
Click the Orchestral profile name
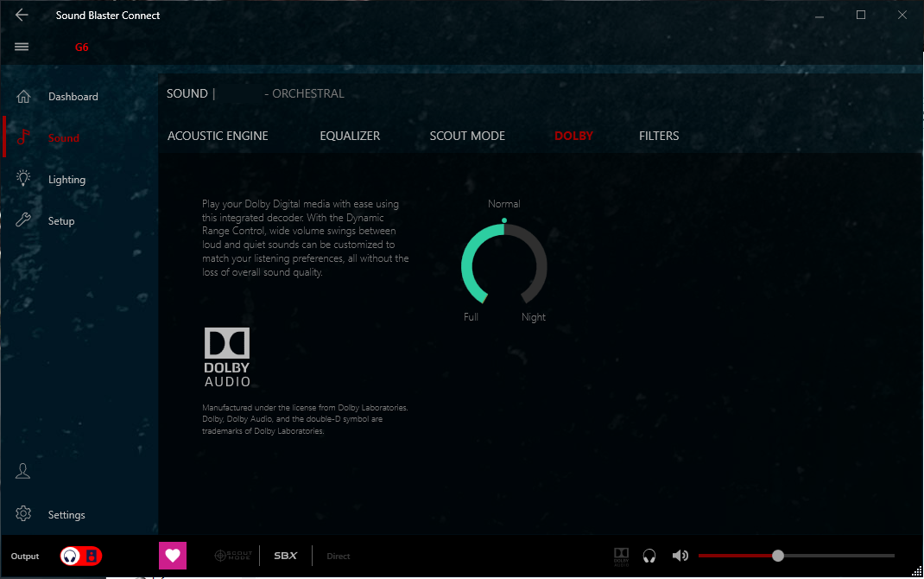pyautogui.click(x=307, y=93)
